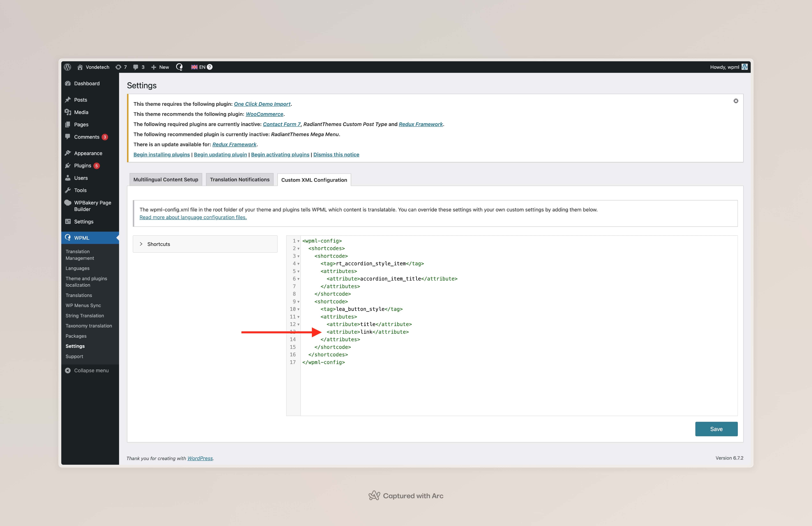The image size is (812, 526).
Task: Open One Click Demo Import link
Action: click(262, 104)
